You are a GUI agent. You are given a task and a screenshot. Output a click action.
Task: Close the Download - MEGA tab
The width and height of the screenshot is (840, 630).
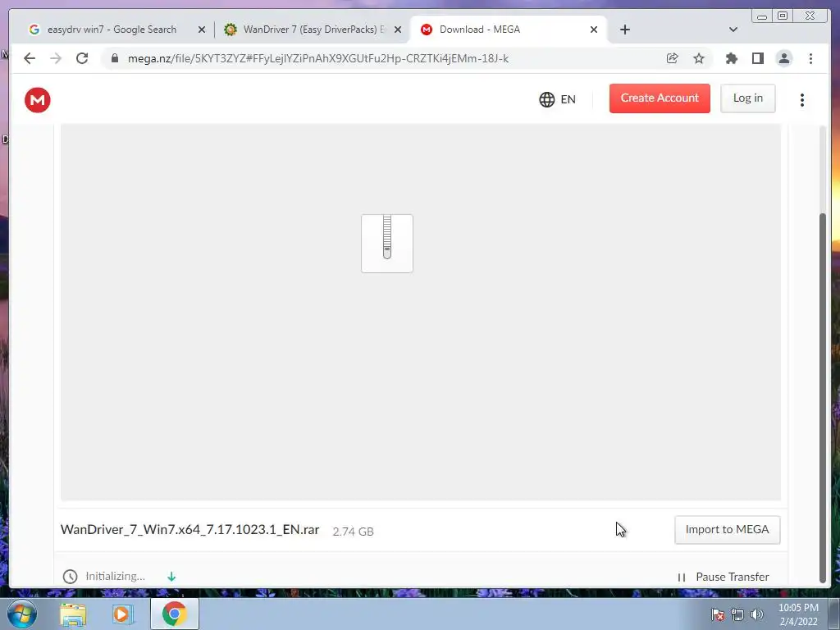(x=594, y=30)
